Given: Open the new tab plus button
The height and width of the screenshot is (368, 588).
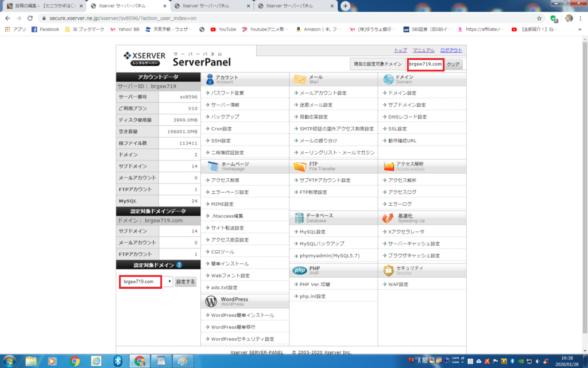Looking at the screenshot, I should pyautogui.click(x=345, y=6).
